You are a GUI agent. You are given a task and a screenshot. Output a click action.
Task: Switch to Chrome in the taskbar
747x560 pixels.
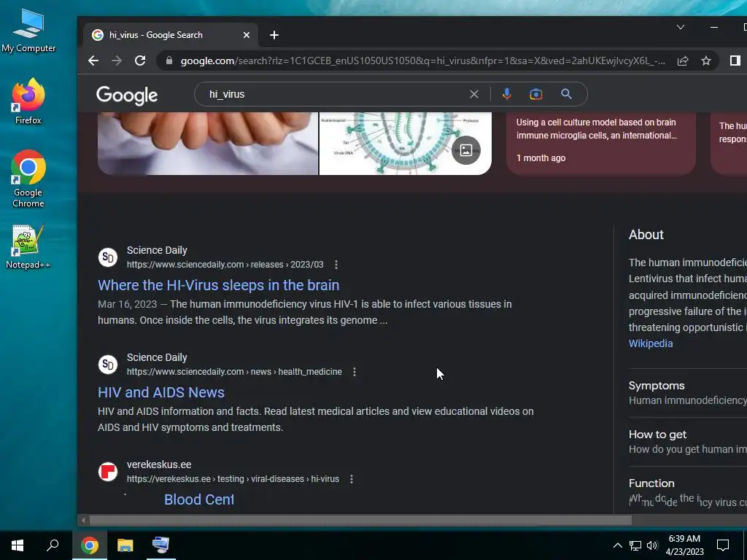(x=90, y=545)
